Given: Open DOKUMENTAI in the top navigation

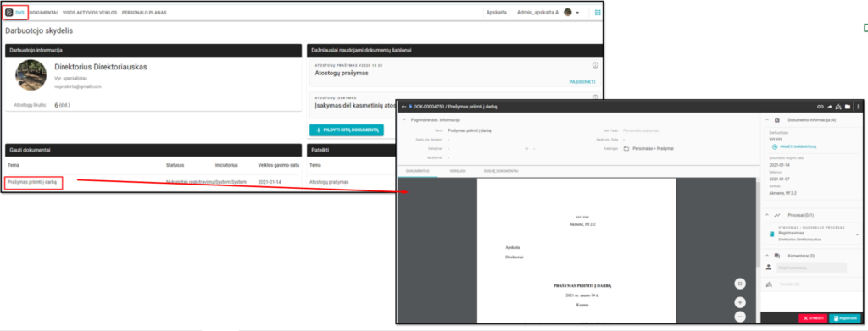Looking at the screenshot, I should click(44, 12).
